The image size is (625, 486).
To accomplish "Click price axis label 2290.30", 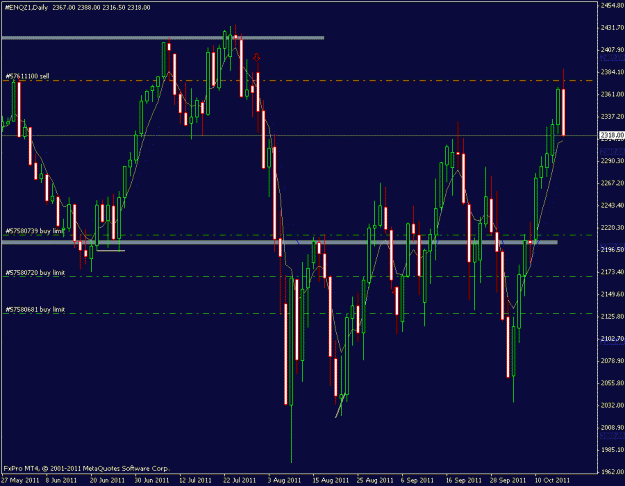I will pos(612,161).
